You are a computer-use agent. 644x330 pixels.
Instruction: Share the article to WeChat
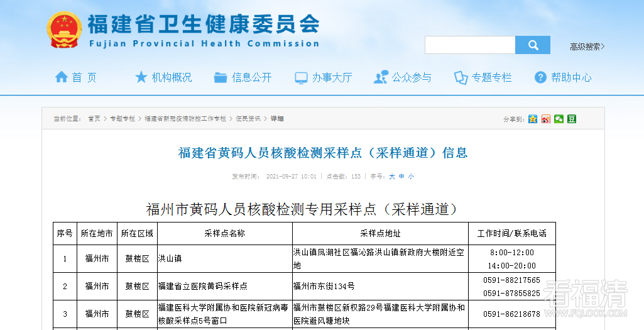tap(559, 119)
